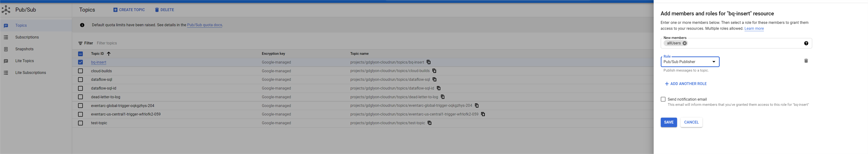Click the dead-letter-to-log topic ID

point(106,97)
